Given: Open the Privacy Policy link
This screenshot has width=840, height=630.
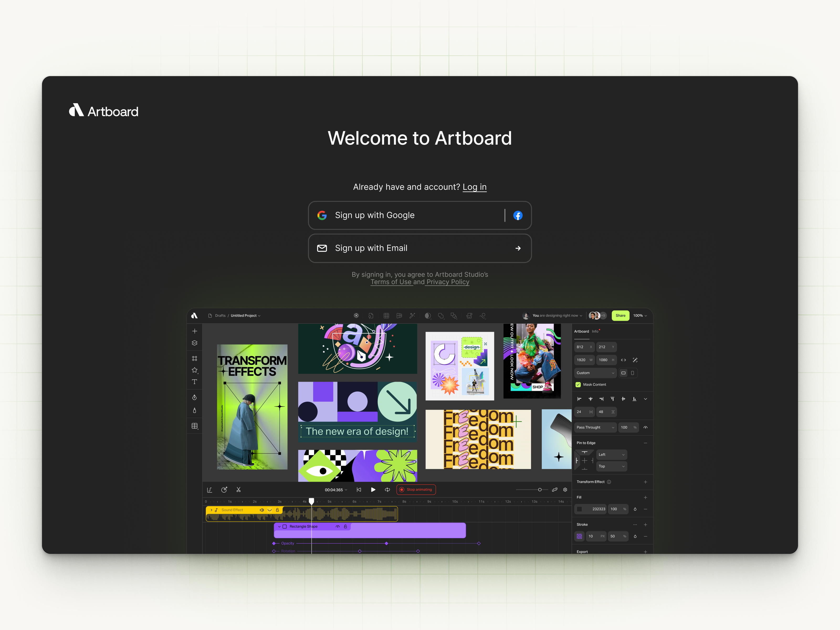Looking at the screenshot, I should click(448, 282).
